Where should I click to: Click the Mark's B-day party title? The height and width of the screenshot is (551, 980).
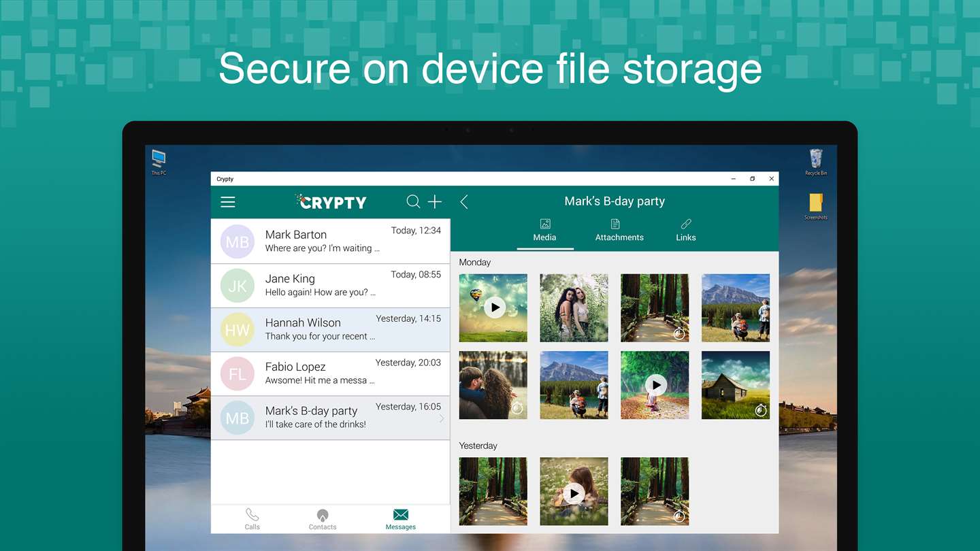[615, 201]
